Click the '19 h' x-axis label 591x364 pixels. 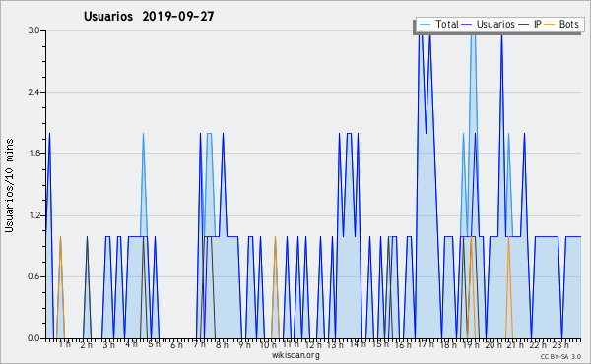pyautogui.click(x=471, y=345)
